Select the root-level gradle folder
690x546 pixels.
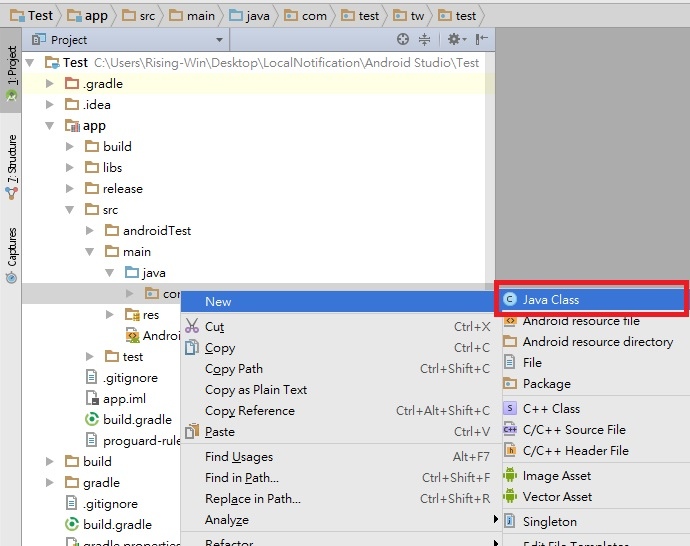point(92,483)
